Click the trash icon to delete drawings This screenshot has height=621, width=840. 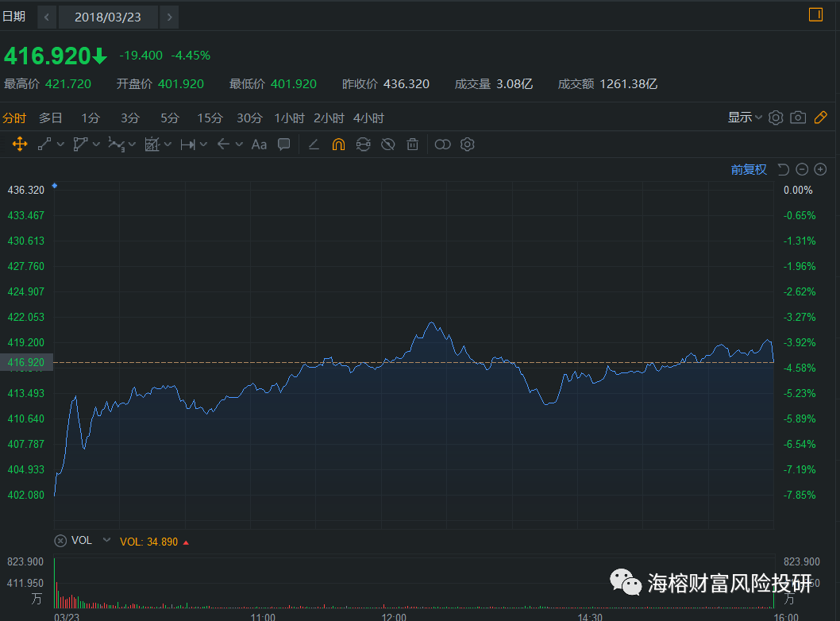click(412, 145)
